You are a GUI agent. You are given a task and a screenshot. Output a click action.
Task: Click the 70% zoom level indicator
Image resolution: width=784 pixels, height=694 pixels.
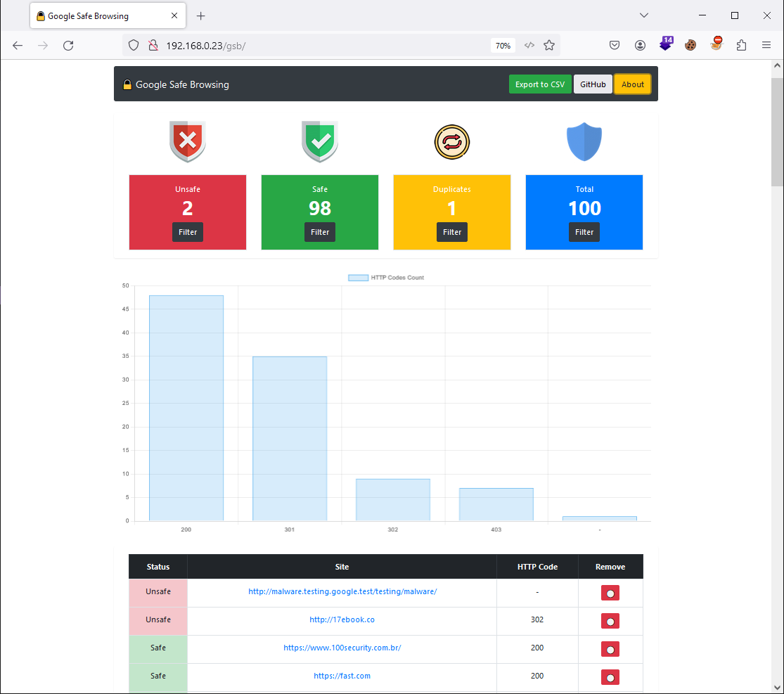503,46
